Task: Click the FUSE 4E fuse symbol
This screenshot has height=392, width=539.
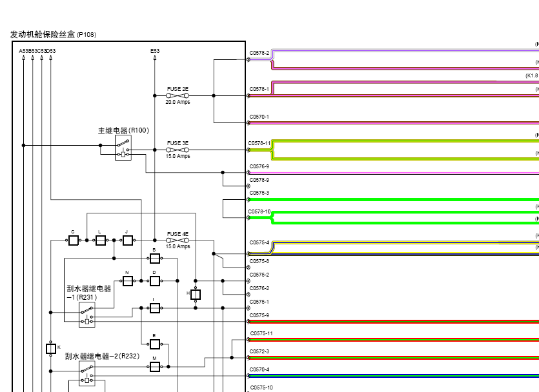Action: pos(178,240)
